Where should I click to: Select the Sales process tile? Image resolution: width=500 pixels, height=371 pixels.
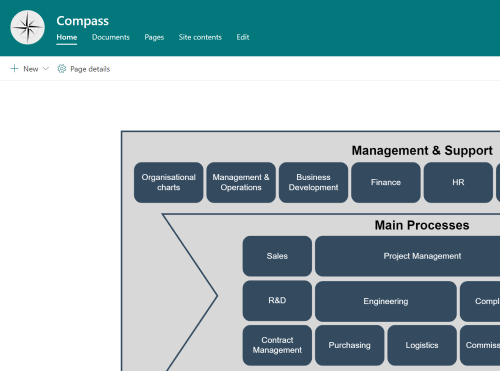(x=277, y=256)
